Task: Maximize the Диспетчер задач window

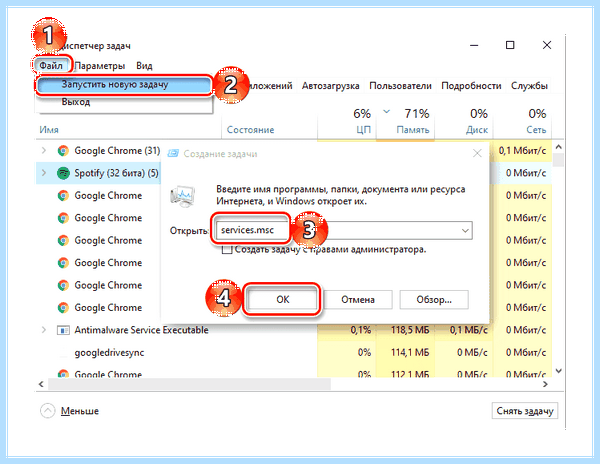Action: pos(510,45)
